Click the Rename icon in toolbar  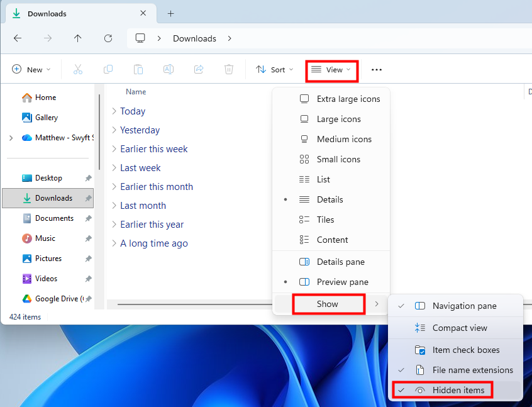[x=169, y=70]
